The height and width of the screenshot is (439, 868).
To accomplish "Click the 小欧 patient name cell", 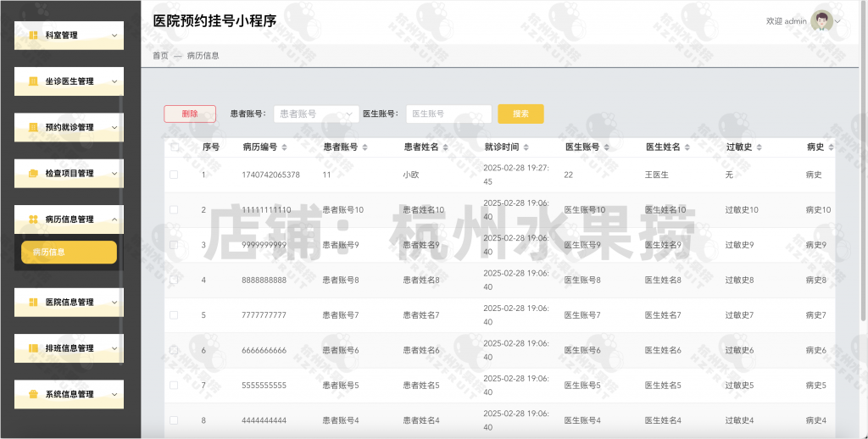I will [x=411, y=175].
